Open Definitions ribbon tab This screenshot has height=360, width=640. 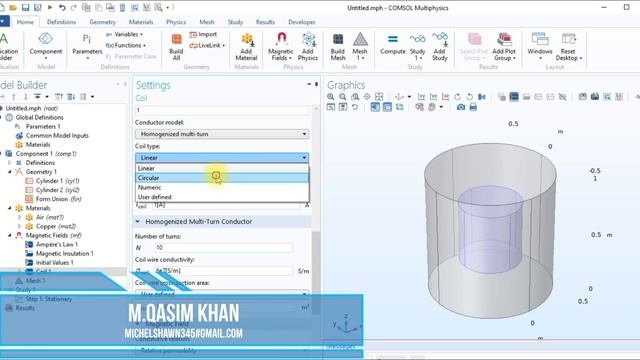click(x=61, y=22)
